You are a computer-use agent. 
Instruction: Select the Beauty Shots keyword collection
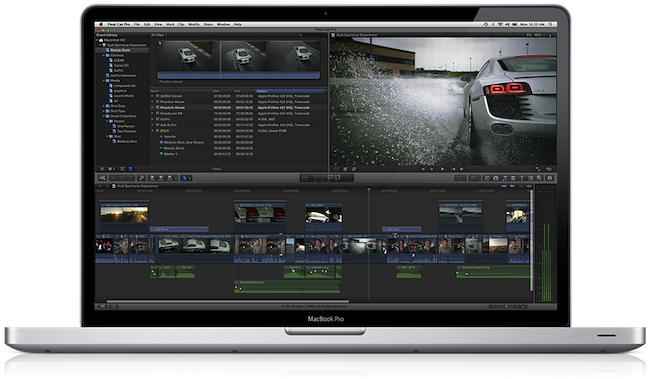[122, 50]
